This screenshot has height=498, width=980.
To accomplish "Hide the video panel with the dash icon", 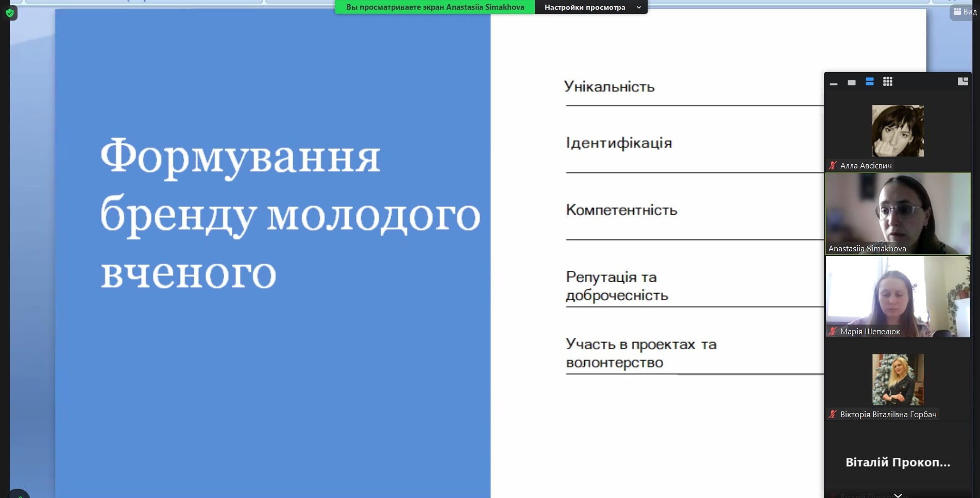I will click(x=834, y=82).
